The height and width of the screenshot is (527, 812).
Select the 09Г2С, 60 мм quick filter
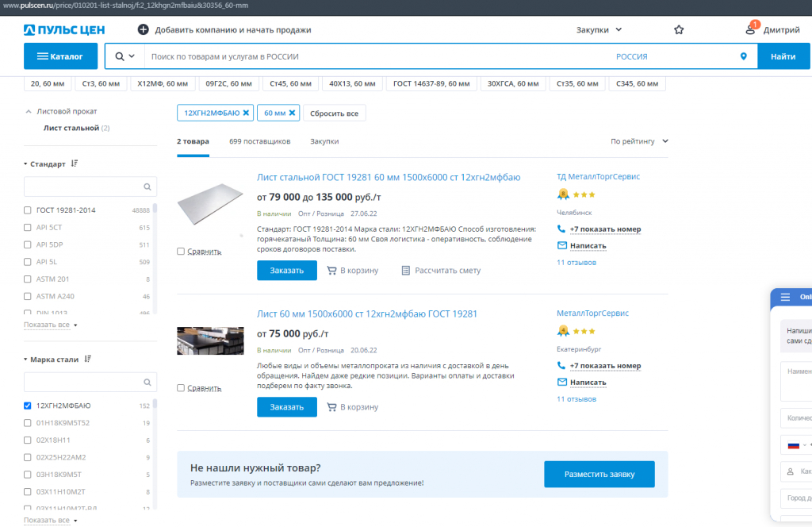(229, 83)
